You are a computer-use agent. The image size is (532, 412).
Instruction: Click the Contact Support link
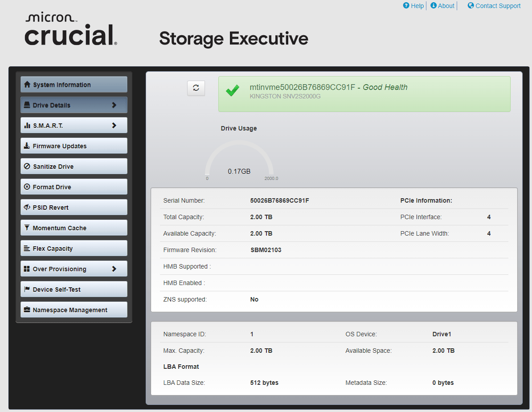(498, 6)
